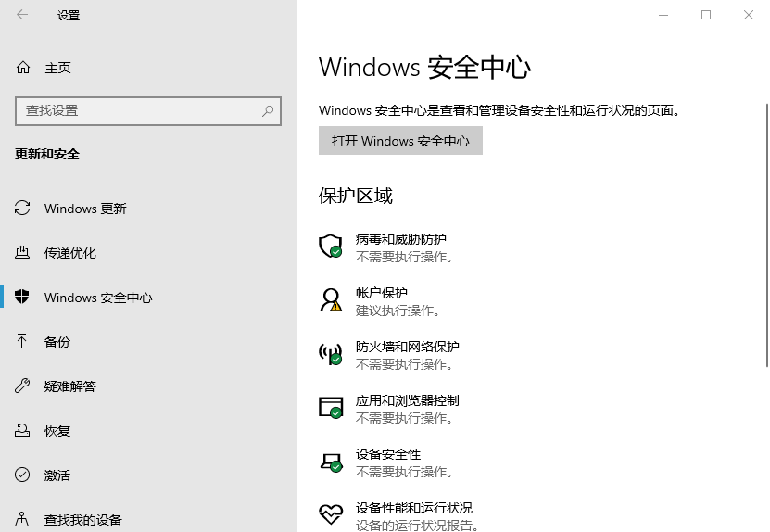Click the 激活 checkmark circle icon
Image resolution: width=770 pixels, height=532 pixels.
pyautogui.click(x=22, y=475)
